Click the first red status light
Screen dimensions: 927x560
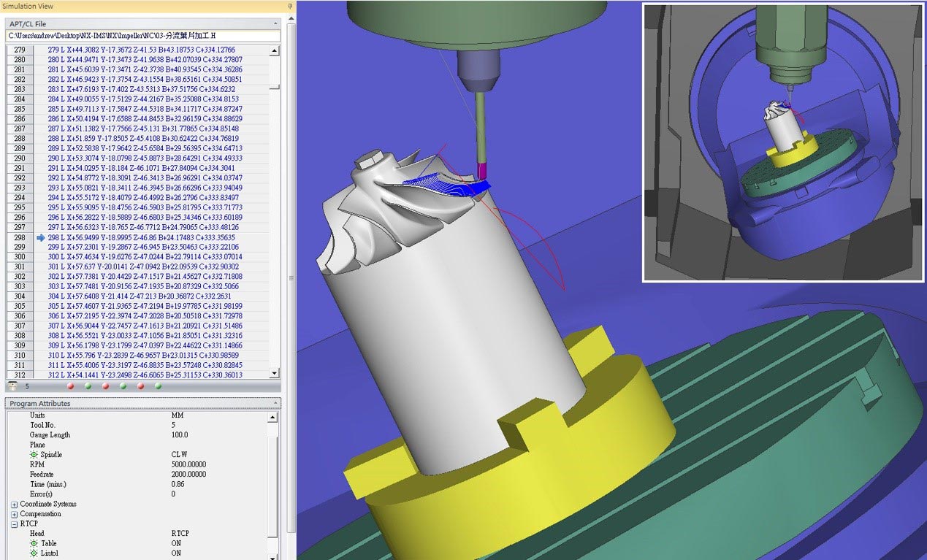71,386
